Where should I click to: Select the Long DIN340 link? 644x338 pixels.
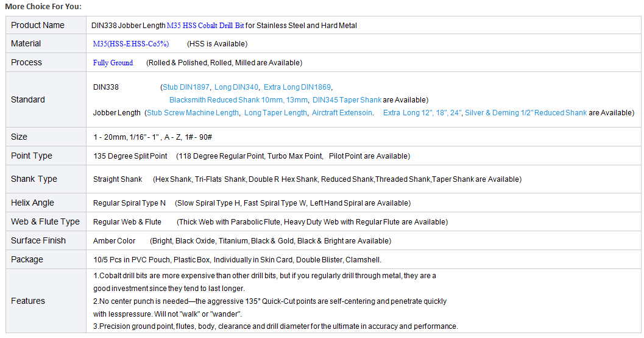[236, 87]
